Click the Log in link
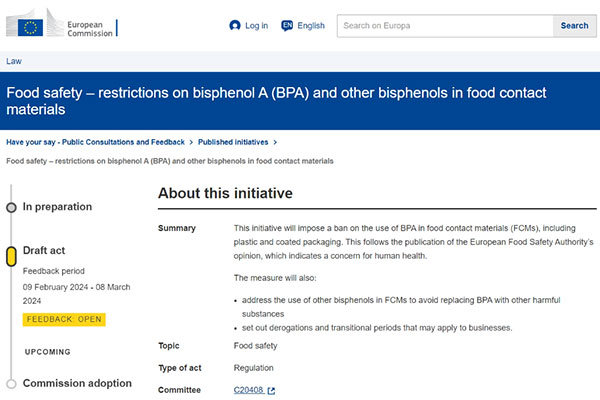The height and width of the screenshot is (400, 600). (248, 26)
